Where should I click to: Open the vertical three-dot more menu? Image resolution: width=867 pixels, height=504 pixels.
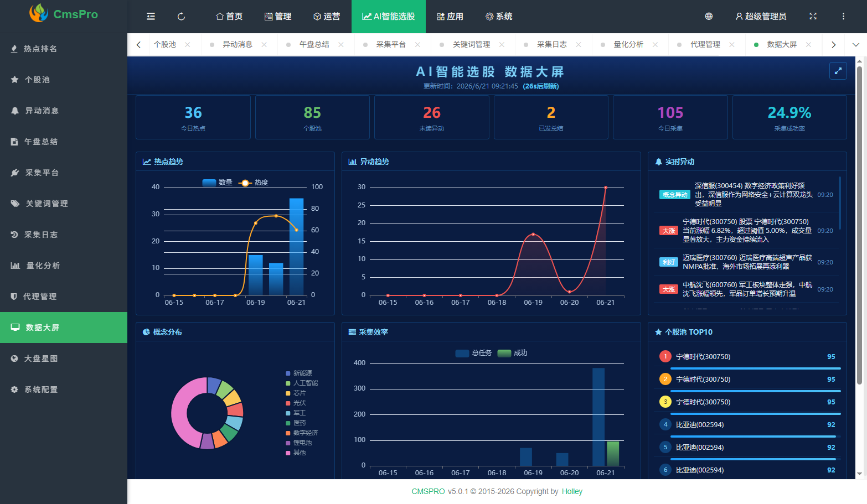coord(843,17)
